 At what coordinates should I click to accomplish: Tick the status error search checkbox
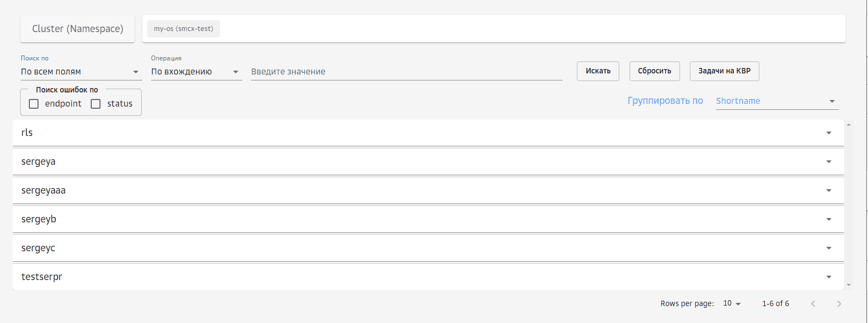[x=96, y=104]
